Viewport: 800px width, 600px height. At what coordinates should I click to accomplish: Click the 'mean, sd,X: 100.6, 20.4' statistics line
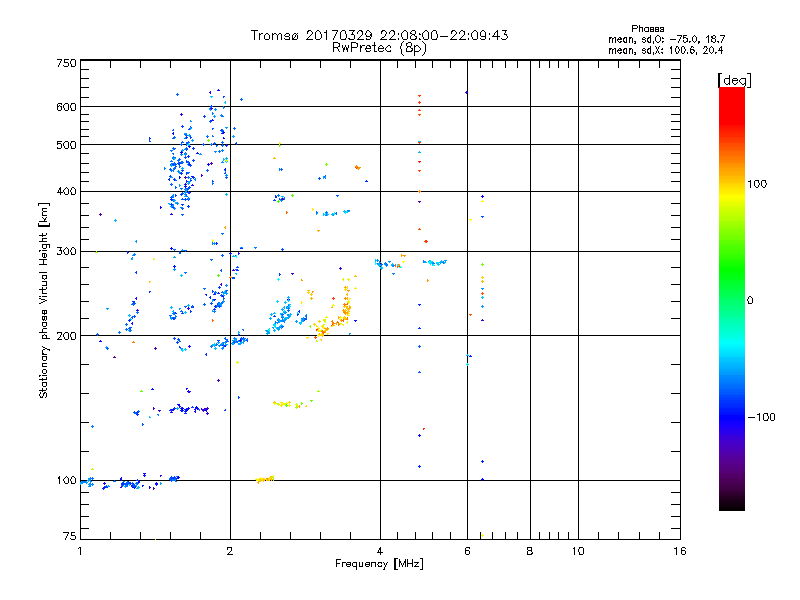665,51
